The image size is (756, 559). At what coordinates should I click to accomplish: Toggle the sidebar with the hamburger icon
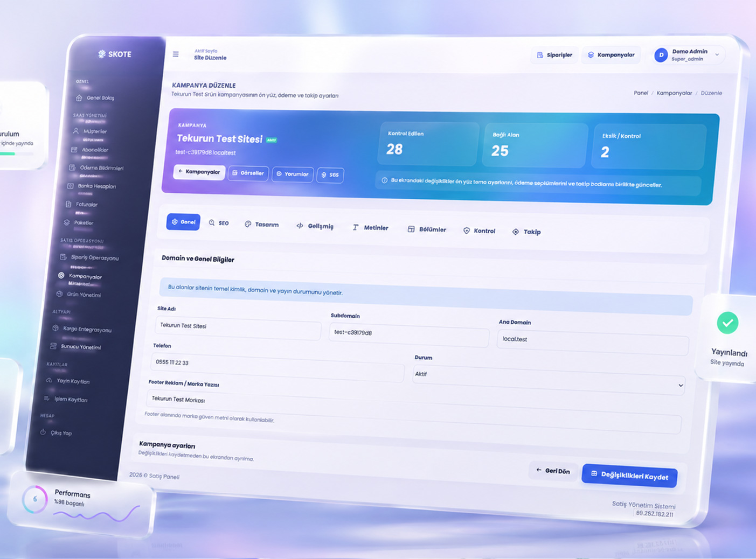click(x=176, y=54)
